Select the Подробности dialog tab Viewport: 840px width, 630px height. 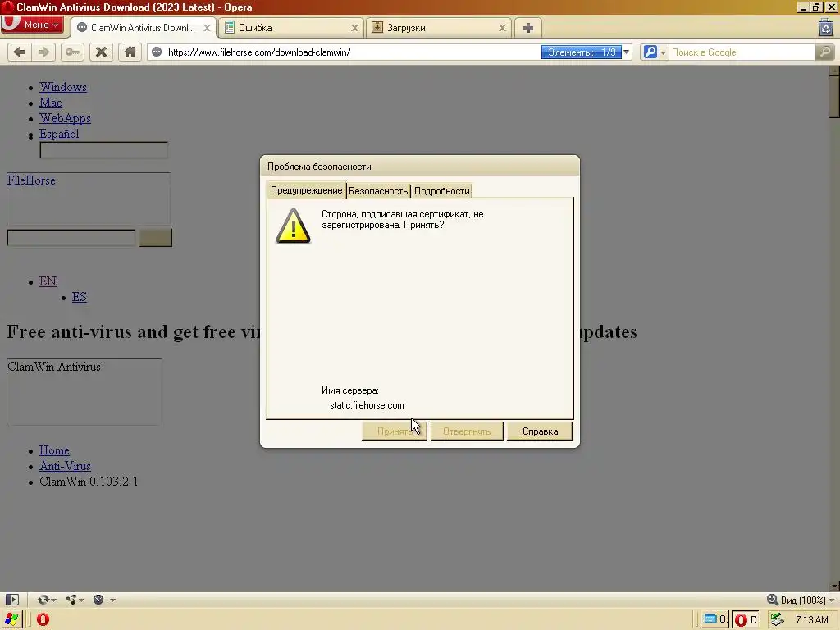[x=442, y=190]
